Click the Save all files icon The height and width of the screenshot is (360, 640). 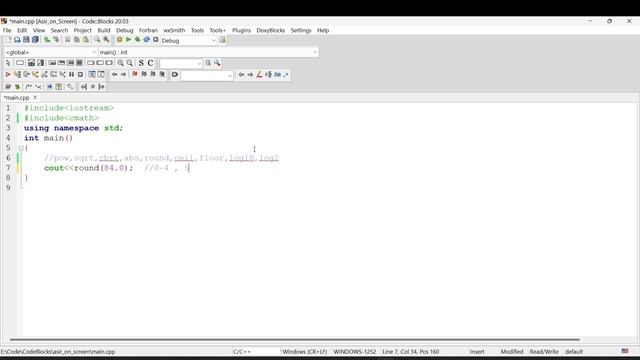tap(36, 40)
